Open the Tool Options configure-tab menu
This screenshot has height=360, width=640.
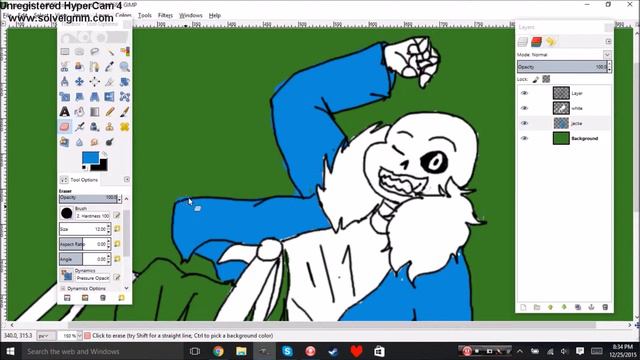[127, 180]
